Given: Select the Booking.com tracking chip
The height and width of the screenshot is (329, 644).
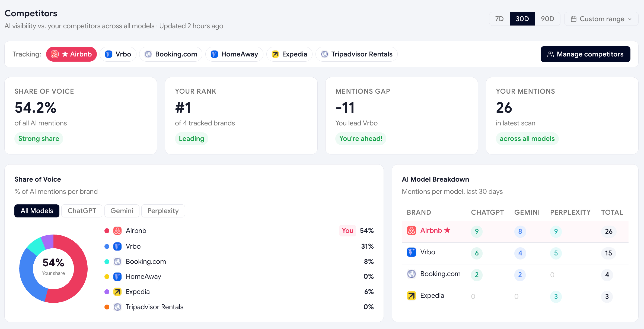Looking at the screenshot, I should click(x=171, y=54).
